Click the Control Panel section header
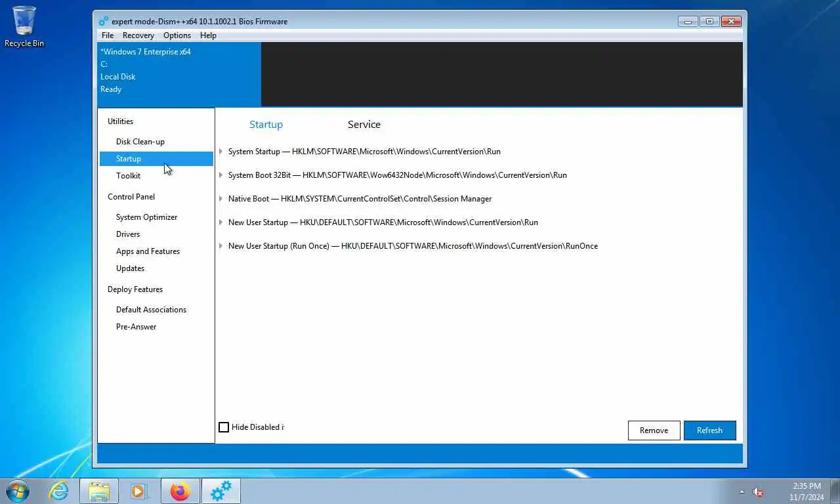 pos(131,197)
